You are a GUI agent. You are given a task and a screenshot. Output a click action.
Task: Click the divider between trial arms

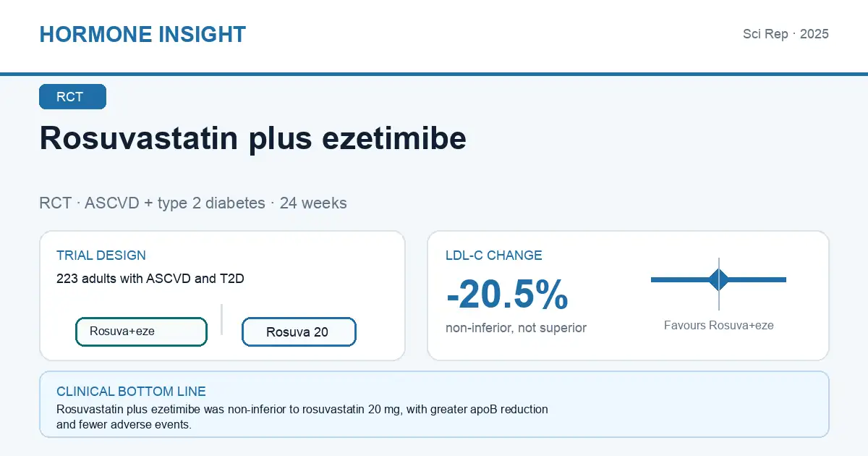click(x=221, y=319)
